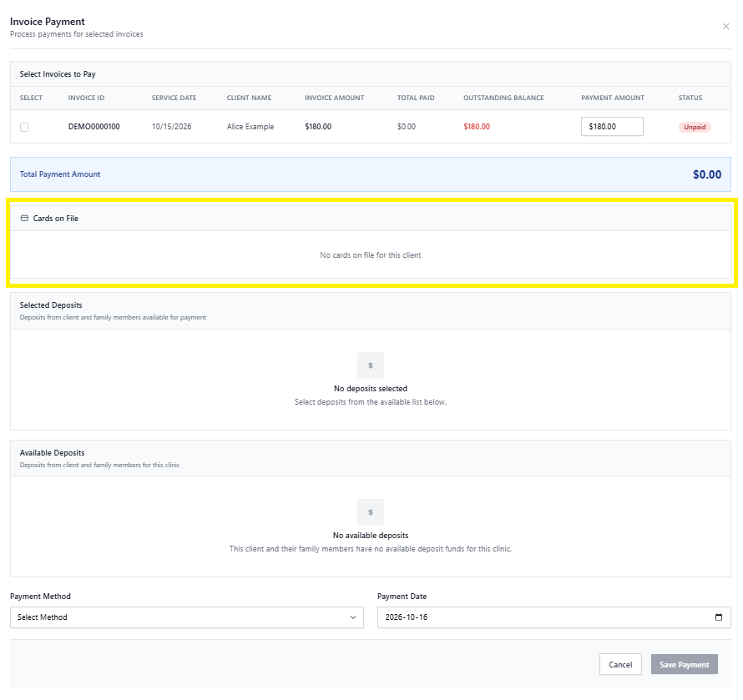Click the Total Payment Amount $0.00 figure
The height and width of the screenshot is (700, 743).
pos(707,174)
